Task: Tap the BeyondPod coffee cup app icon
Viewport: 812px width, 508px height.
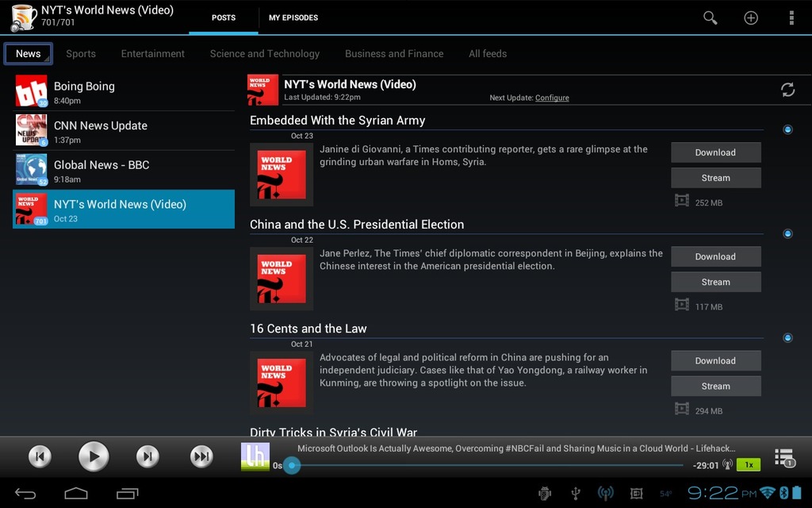Action: coord(23,17)
